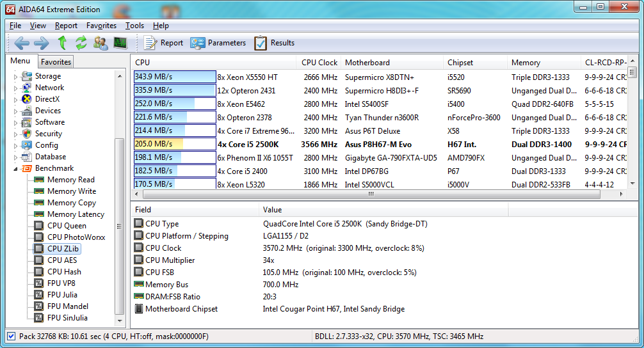Click the Field column header

click(x=195, y=210)
